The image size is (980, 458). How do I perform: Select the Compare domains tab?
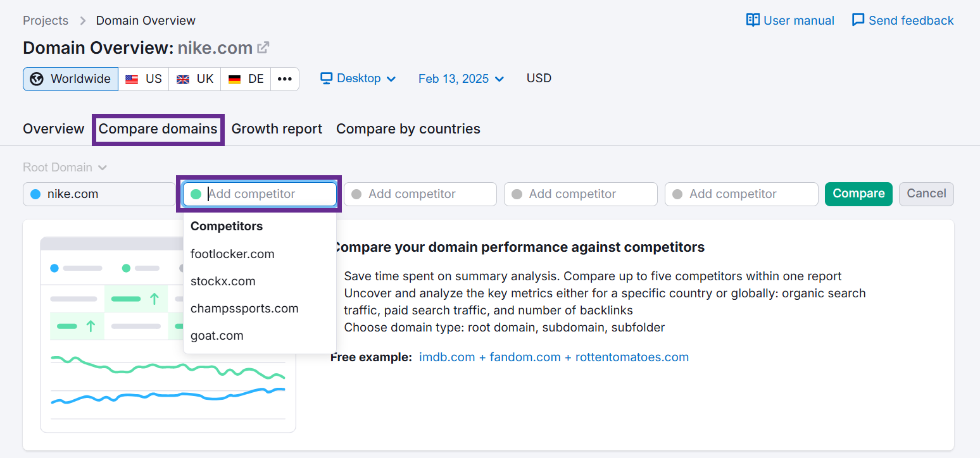tap(158, 129)
